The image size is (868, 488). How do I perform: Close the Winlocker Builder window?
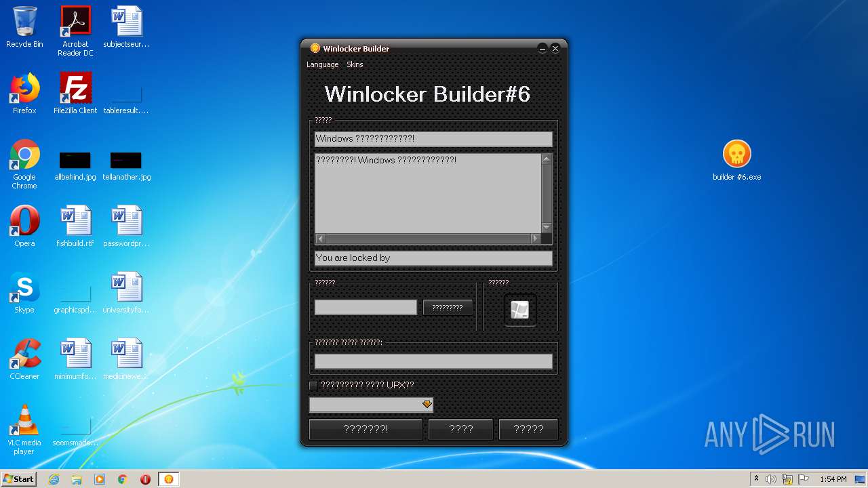tap(555, 48)
